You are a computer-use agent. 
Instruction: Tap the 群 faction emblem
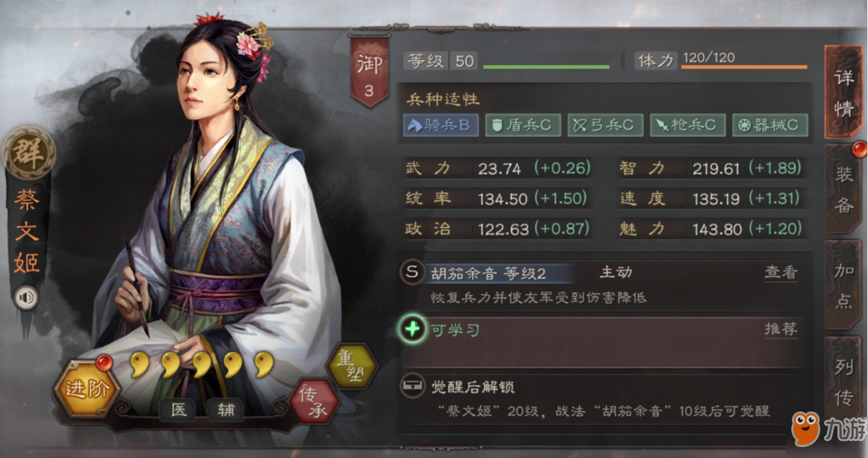pos(28,153)
